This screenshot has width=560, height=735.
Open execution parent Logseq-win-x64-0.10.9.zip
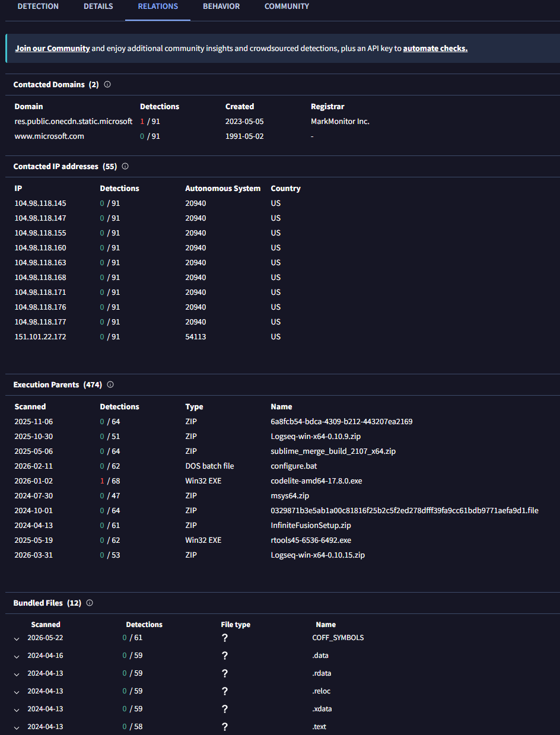(316, 436)
